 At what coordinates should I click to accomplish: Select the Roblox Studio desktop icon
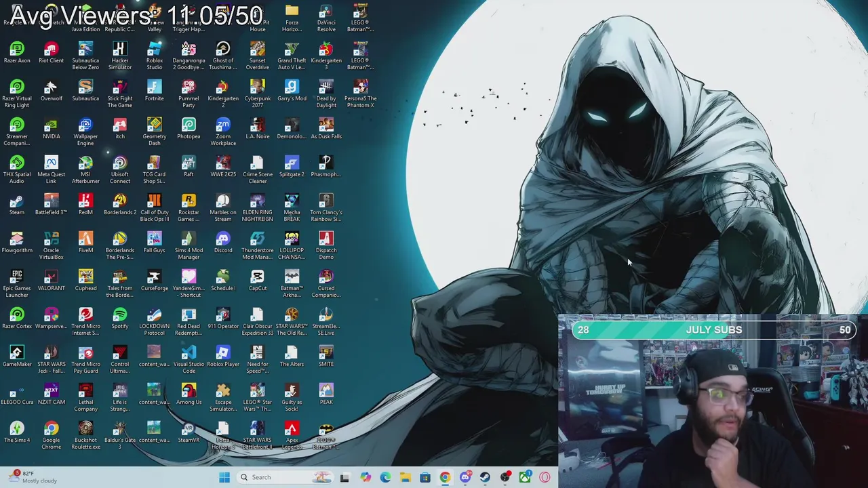(155, 56)
